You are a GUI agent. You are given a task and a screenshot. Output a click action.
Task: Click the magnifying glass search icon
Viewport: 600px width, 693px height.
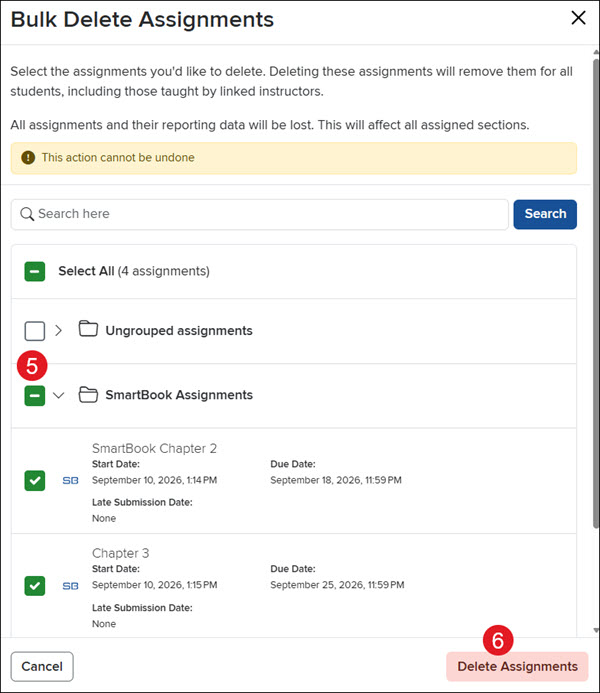point(27,214)
